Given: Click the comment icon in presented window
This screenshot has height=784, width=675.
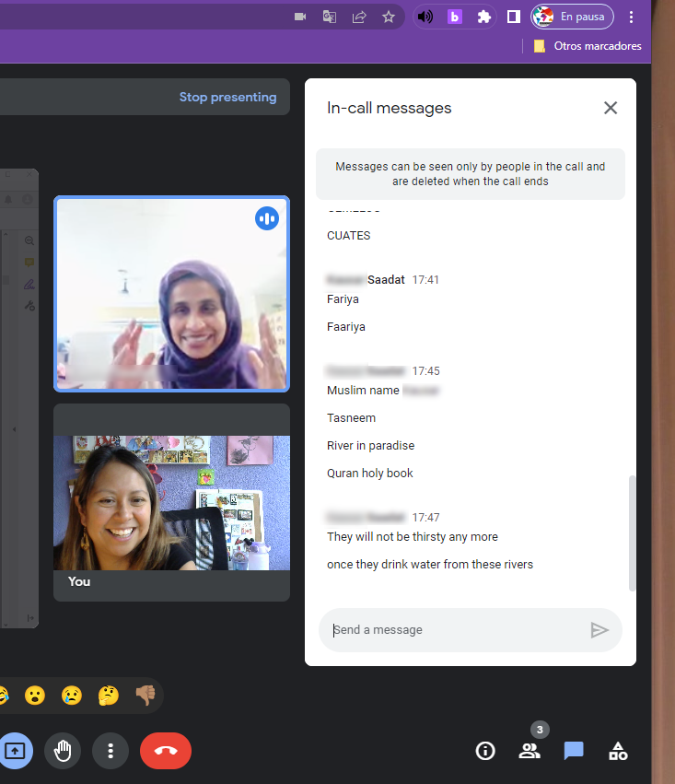Looking at the screenshot, I should (29, 263).
